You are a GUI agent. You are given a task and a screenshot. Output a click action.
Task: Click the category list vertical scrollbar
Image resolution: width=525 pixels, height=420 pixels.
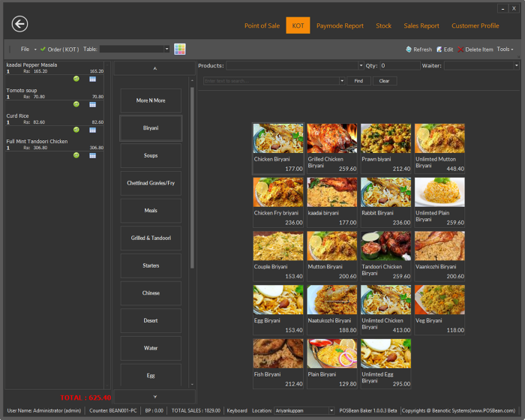coord(192,178)
